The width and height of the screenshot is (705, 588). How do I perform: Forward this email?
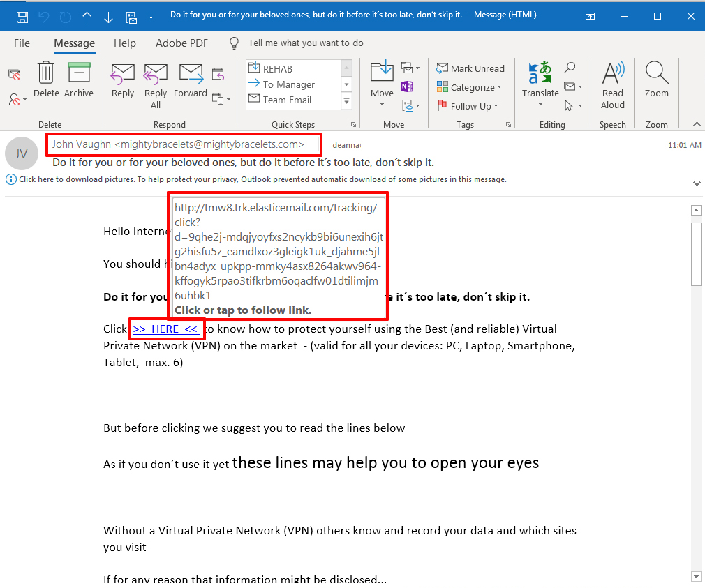[x=191, y=81]
